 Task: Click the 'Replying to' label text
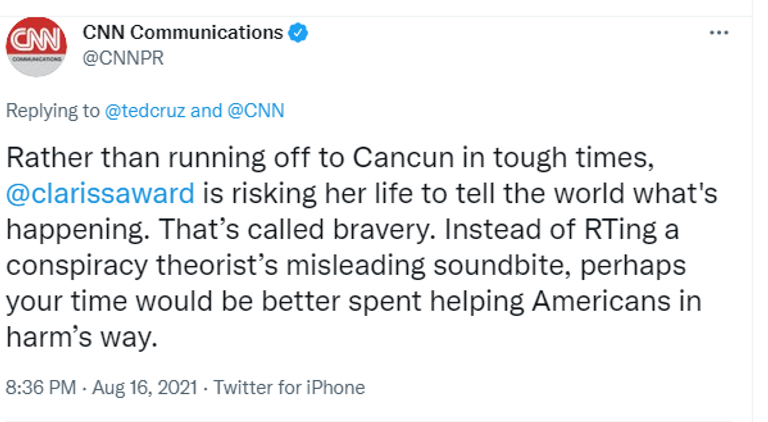pyautogui.click(x=53, y=111)
